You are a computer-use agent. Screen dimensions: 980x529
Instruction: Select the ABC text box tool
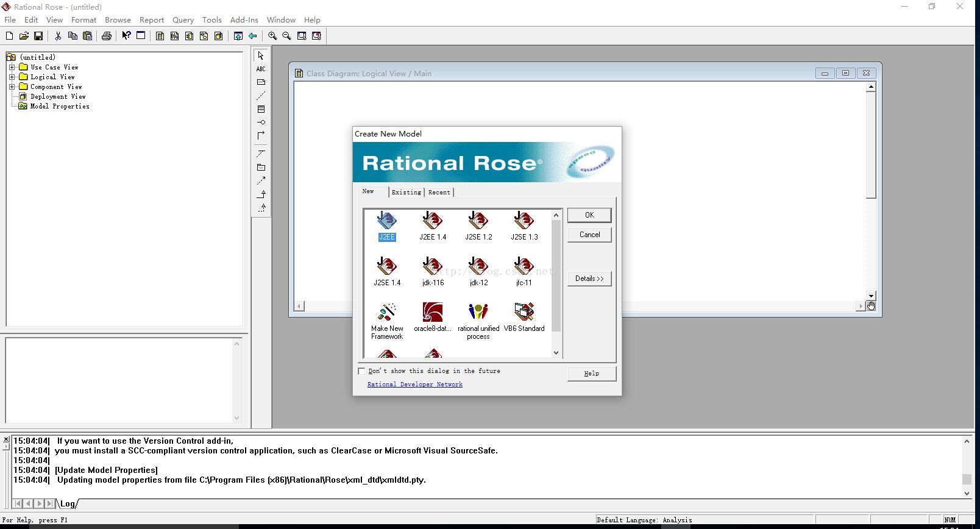[261, 69]
